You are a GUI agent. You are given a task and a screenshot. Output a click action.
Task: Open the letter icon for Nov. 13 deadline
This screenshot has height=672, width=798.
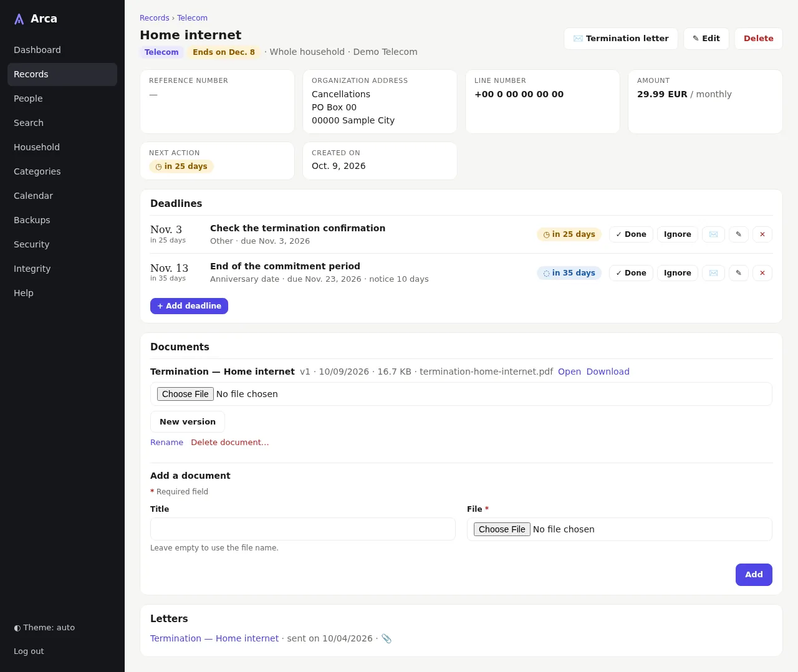[713, 273]
